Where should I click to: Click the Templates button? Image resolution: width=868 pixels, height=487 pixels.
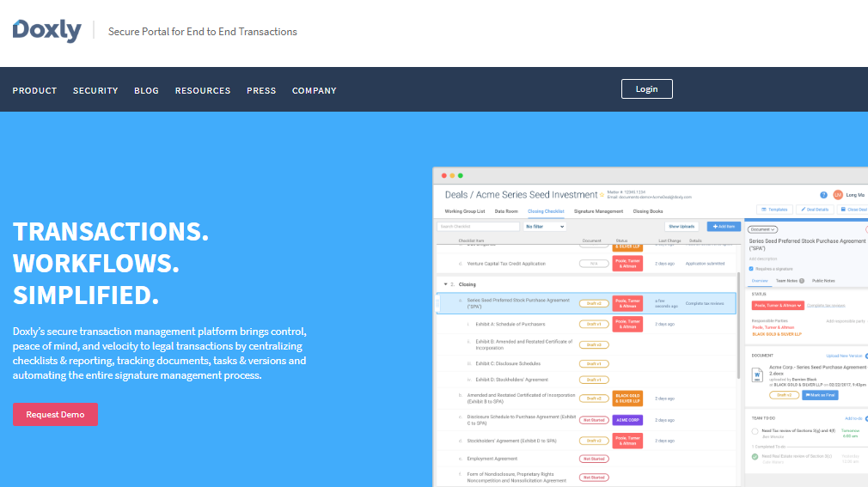774,210
